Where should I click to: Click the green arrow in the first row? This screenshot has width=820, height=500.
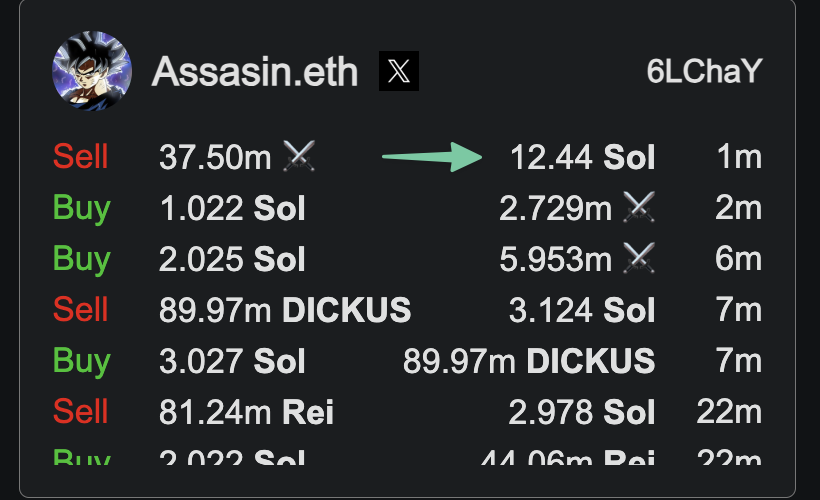(432, 156)
